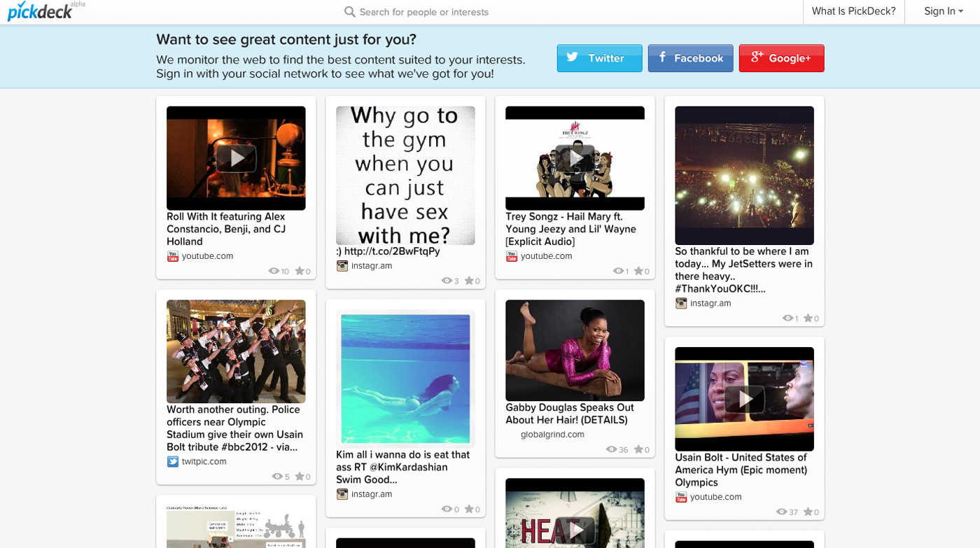The height and width of the screenshot is (548, 980).
Task: Click the eye icon on the police officers card
Action: [x=277, y=477]
